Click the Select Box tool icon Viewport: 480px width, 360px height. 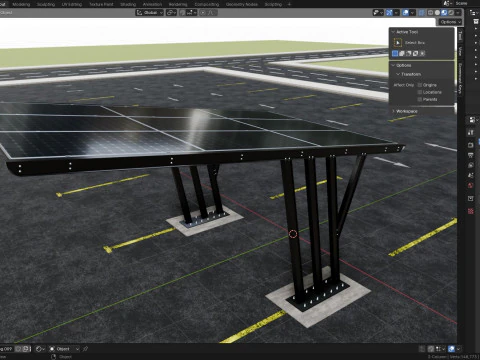click(398, 43)
